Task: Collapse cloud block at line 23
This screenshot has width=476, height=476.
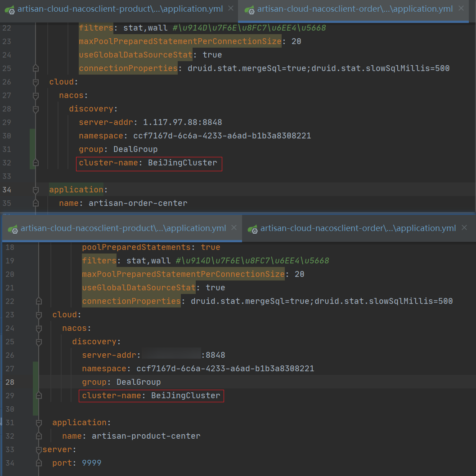Action: (x=39, y=315)
